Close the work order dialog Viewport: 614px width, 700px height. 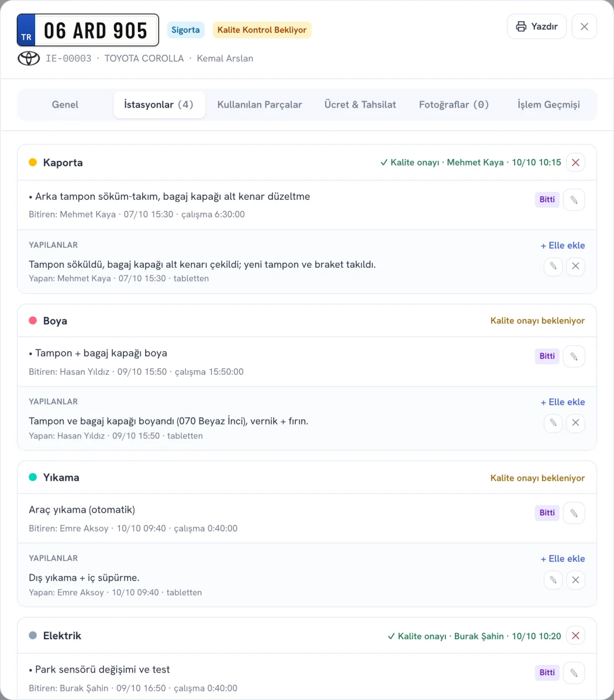click(584, 26)
